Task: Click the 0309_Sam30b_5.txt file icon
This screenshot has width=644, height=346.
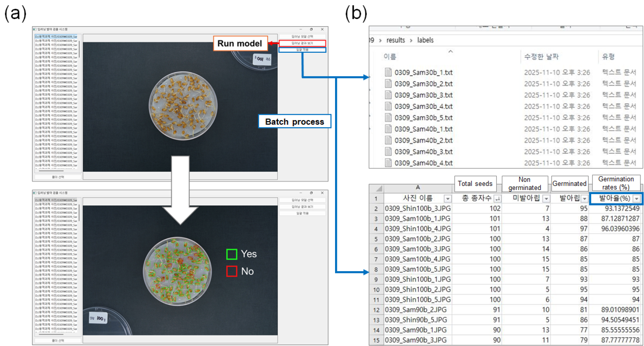Action: 388,117
